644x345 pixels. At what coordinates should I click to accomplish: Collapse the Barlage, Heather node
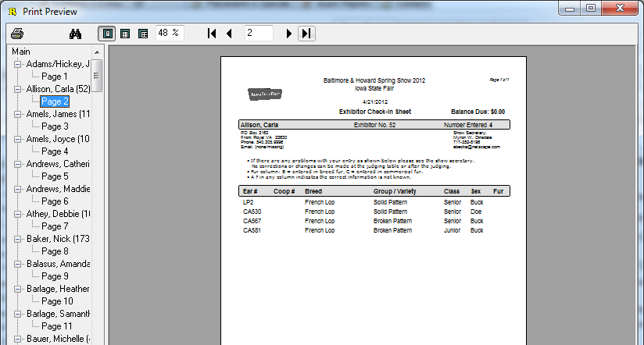point(18,290)
